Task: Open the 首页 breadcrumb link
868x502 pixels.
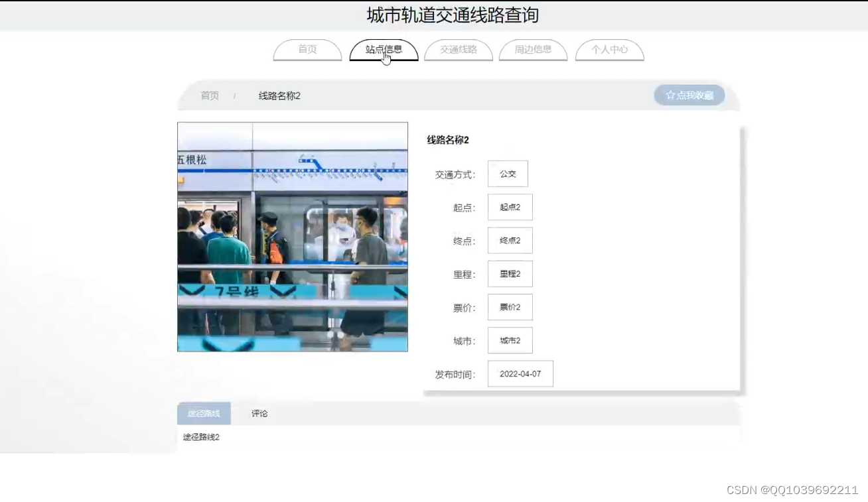Action: click(x=210, y=95)
